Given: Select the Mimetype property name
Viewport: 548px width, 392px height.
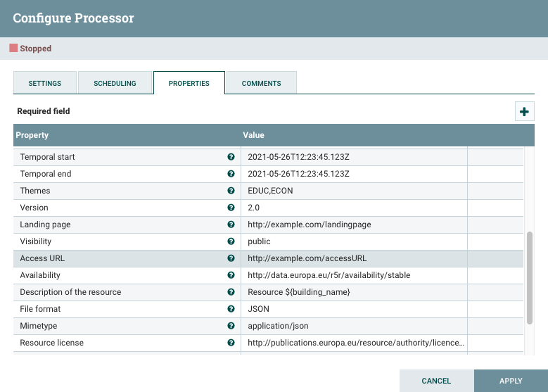Looking at the screenshot, I should (39, 326).
